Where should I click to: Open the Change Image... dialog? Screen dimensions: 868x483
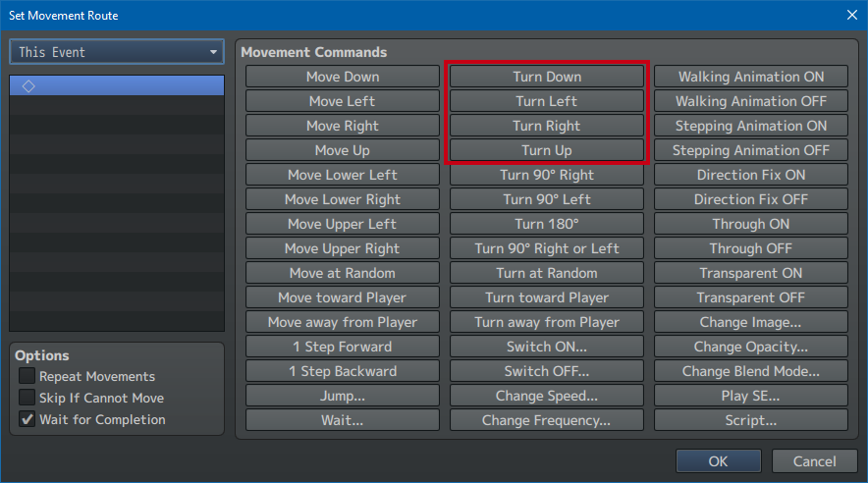pyautogui.click(x=750, y=322)
